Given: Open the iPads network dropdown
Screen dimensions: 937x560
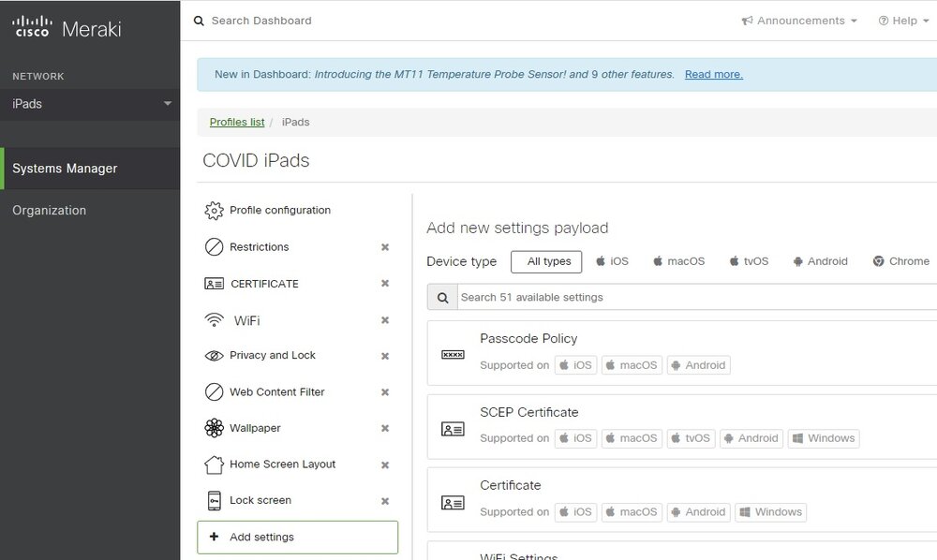Looking at the screenshot, I should [90, 104].
